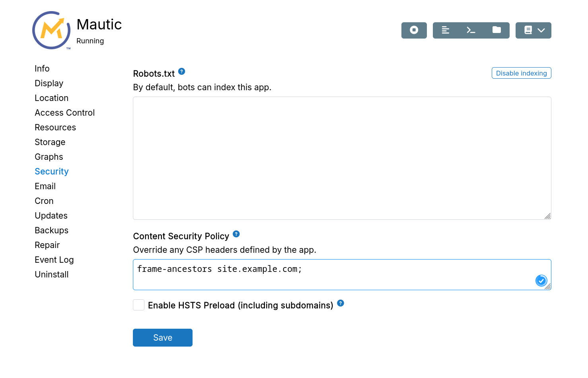
Task: Open the file manager
Action: point(496,30)
